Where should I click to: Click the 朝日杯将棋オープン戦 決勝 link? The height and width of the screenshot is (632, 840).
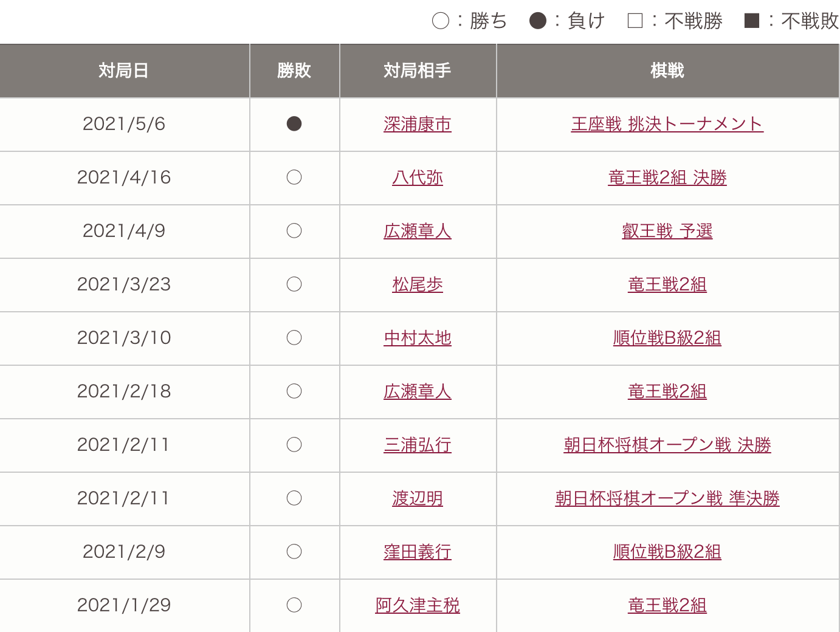[667, 445]
